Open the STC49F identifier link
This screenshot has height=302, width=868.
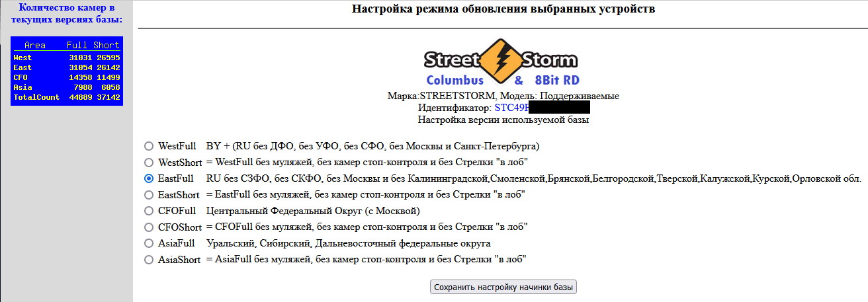coord(512,107)
